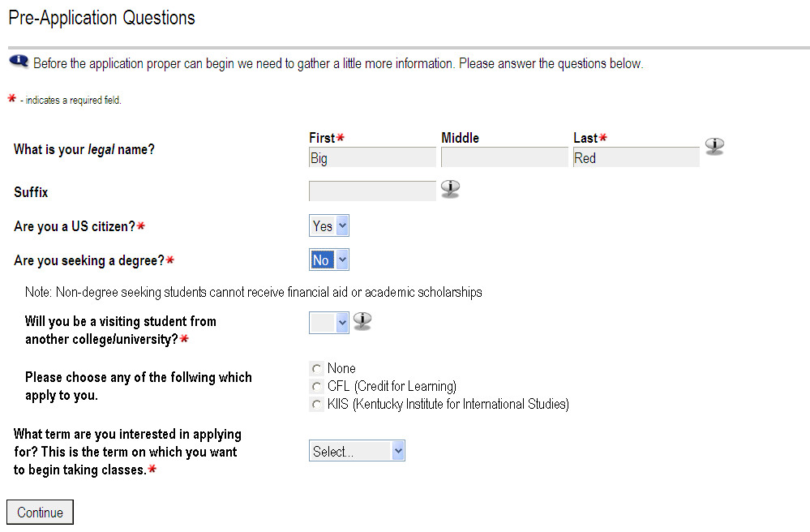Click the blue info bubble icon beside intro text
The height and width of the screenshot is (532, 810).
pos(19,62)
